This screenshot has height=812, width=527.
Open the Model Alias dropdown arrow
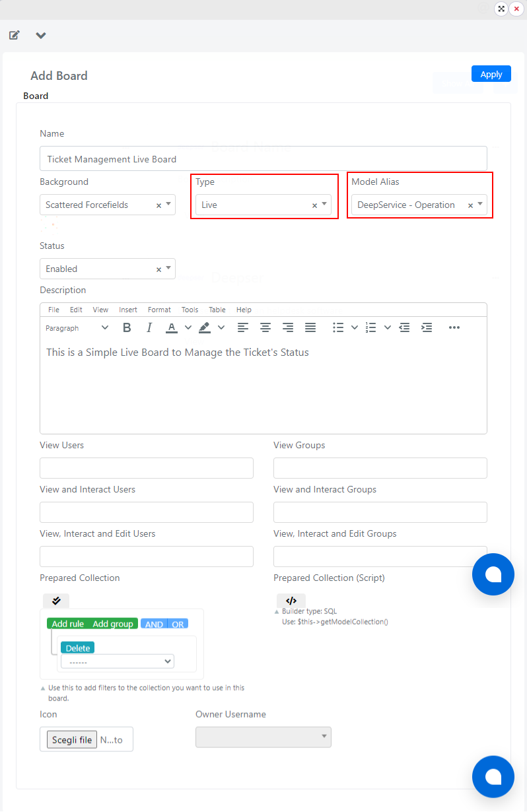480,204
